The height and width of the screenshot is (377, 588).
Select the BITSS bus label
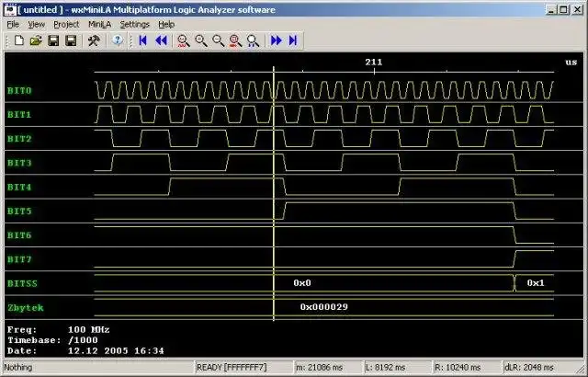click(22, 283)
